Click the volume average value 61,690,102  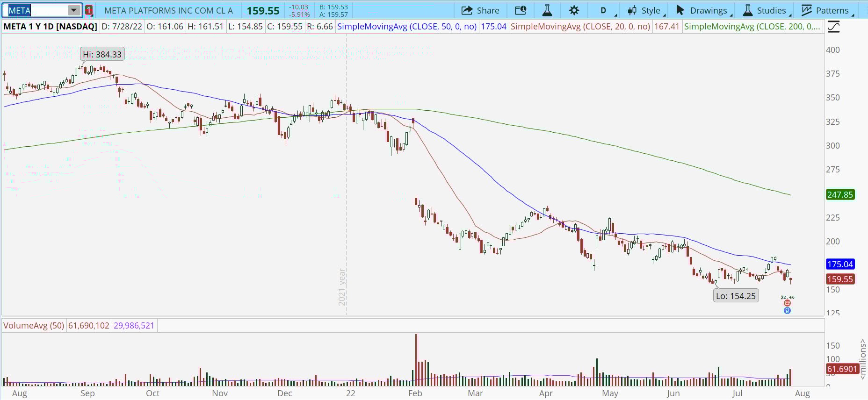tap(89, 325)
